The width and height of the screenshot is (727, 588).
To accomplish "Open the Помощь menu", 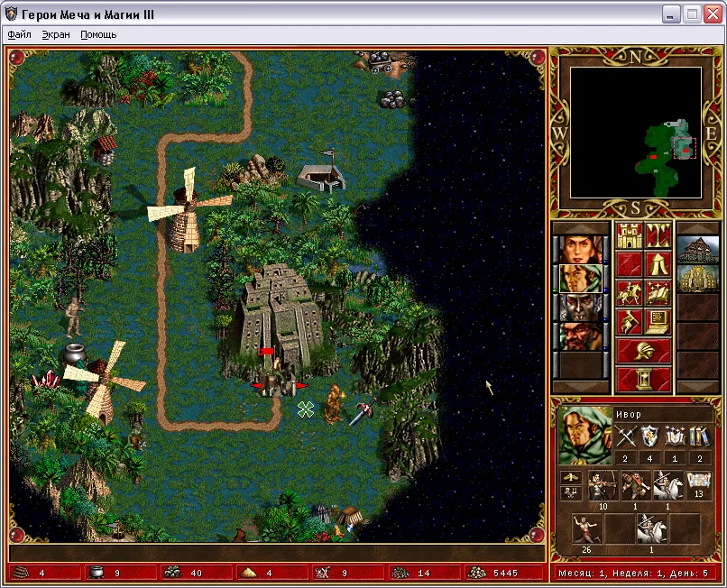I will (98, 35).
